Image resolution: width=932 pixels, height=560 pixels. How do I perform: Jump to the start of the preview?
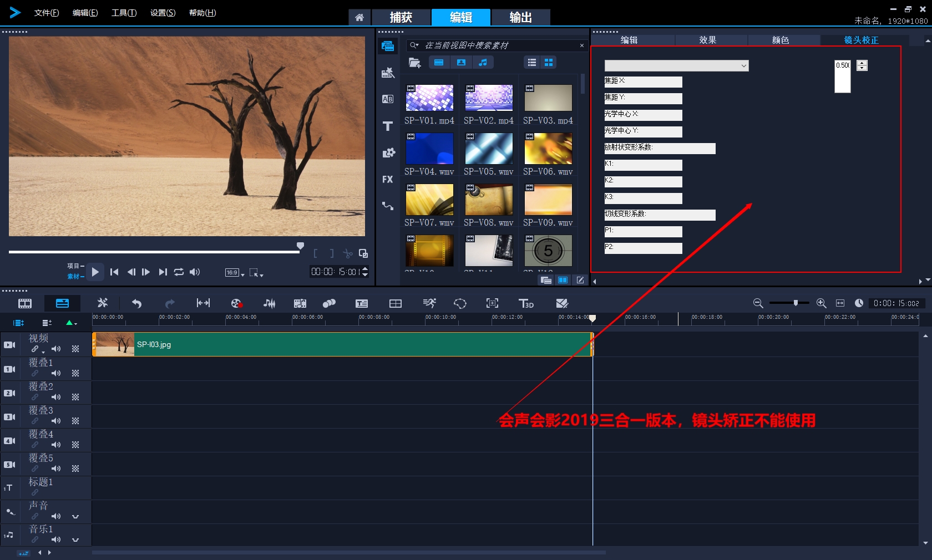(114, 272)
